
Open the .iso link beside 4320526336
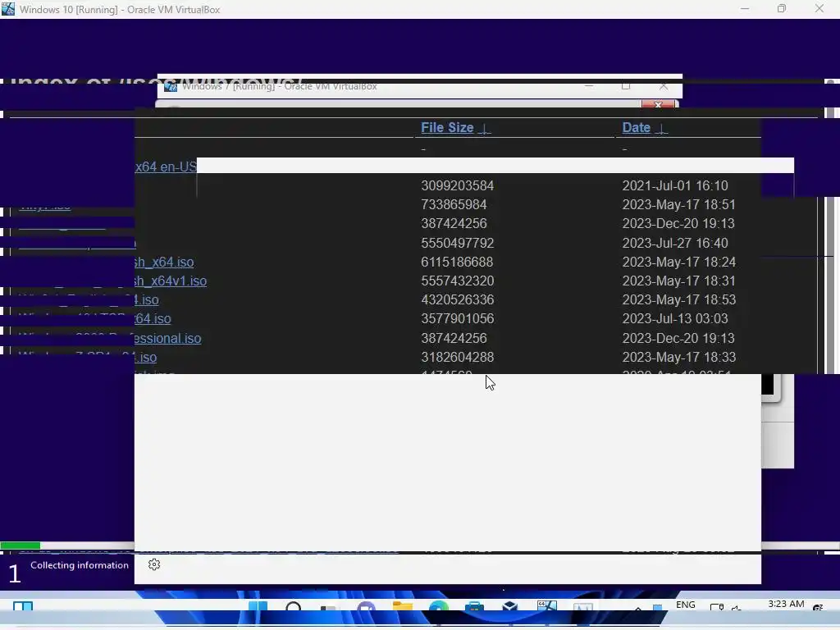(147, 300)
